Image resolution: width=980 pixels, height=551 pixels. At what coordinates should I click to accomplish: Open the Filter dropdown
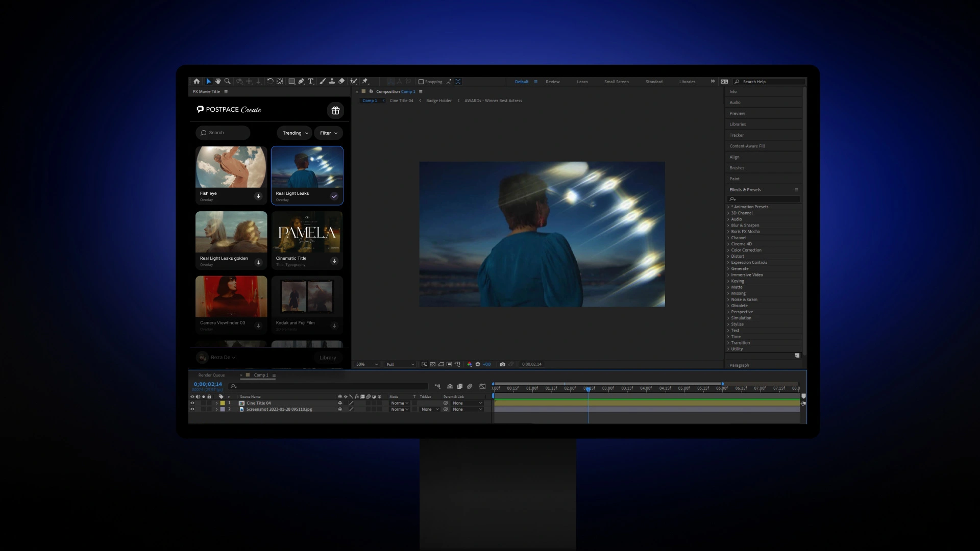pos(328,133)
